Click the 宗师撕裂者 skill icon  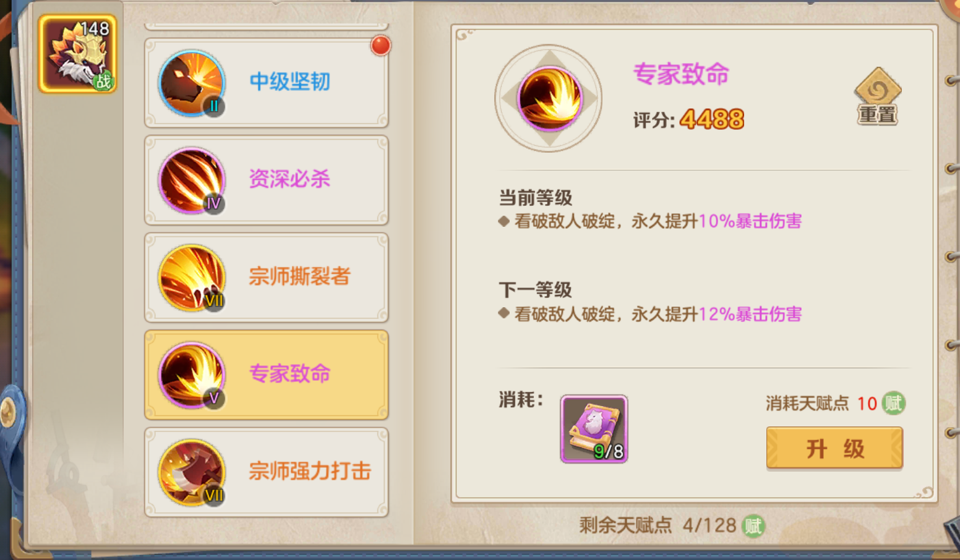[192, 278]
